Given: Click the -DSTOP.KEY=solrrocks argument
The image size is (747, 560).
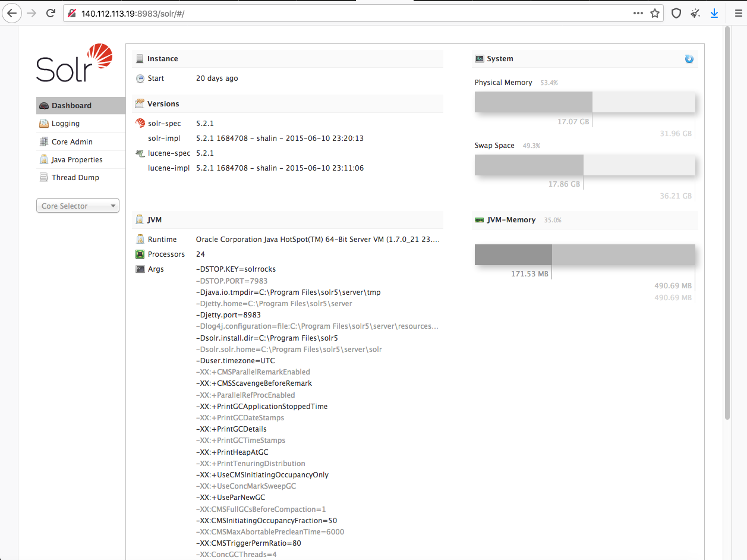Looking at the screenshot, I should [236, 269].
